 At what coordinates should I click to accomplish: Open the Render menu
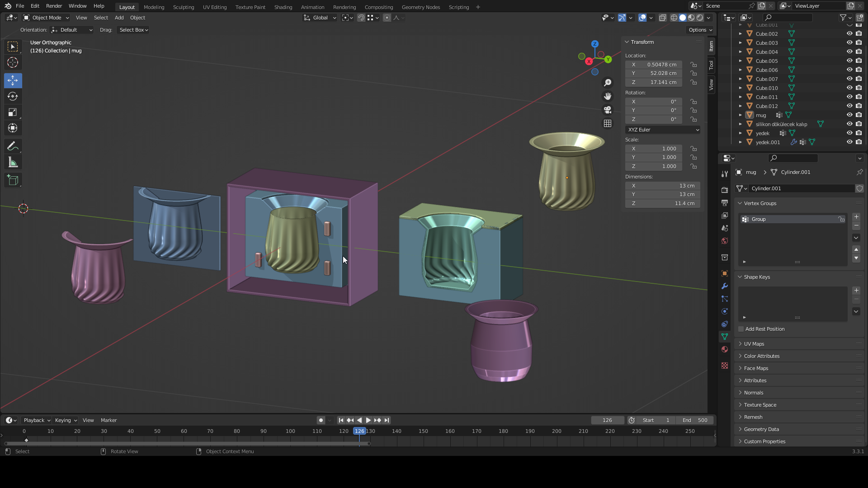[x=54, y=6]
